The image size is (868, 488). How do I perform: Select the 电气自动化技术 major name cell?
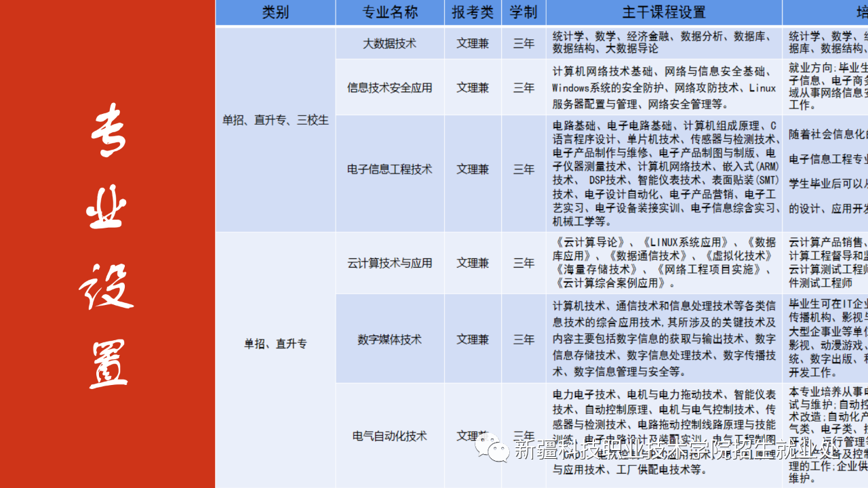[390, 436]
